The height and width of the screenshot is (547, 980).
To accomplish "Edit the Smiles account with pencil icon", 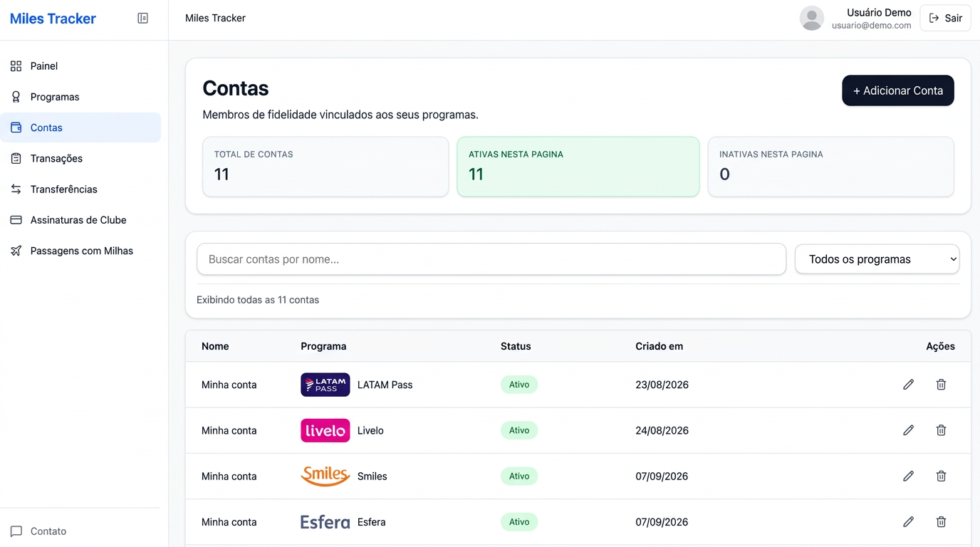I will pyautogui.click(x=908, y=476).
